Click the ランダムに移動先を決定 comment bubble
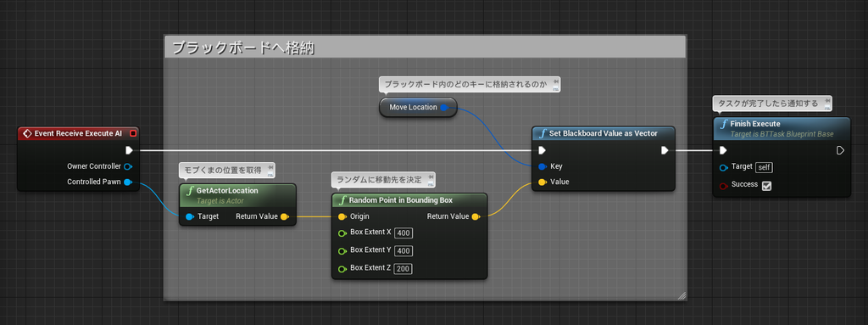The width and height of the screenshot is (868, 325). pos(383,180)
